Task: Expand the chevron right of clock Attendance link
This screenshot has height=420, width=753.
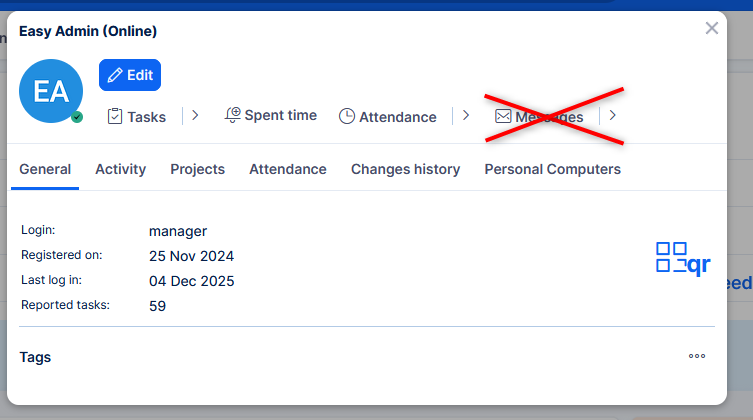Action: [x=465, y=115]
